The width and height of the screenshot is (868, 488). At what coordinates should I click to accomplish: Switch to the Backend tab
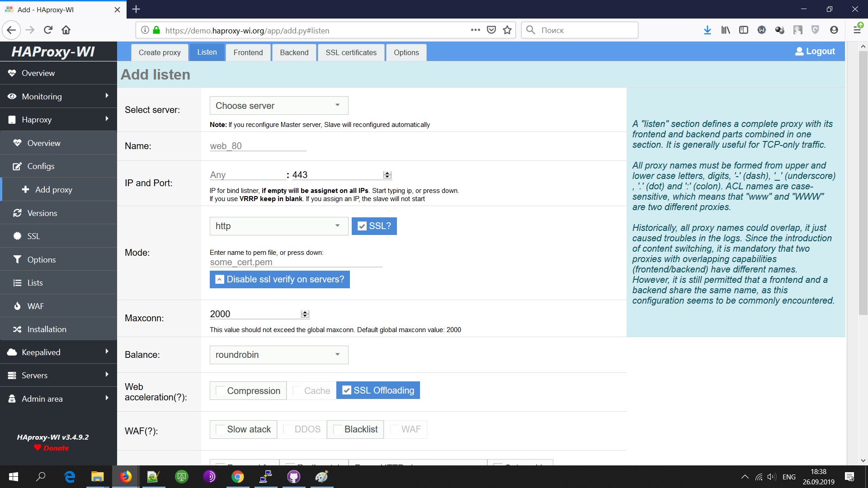click(294, 52)
